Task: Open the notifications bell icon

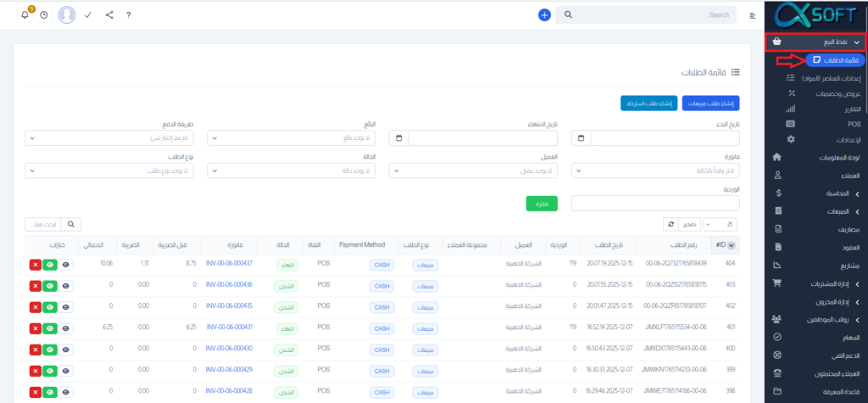Action: click(x=25, y=15)
